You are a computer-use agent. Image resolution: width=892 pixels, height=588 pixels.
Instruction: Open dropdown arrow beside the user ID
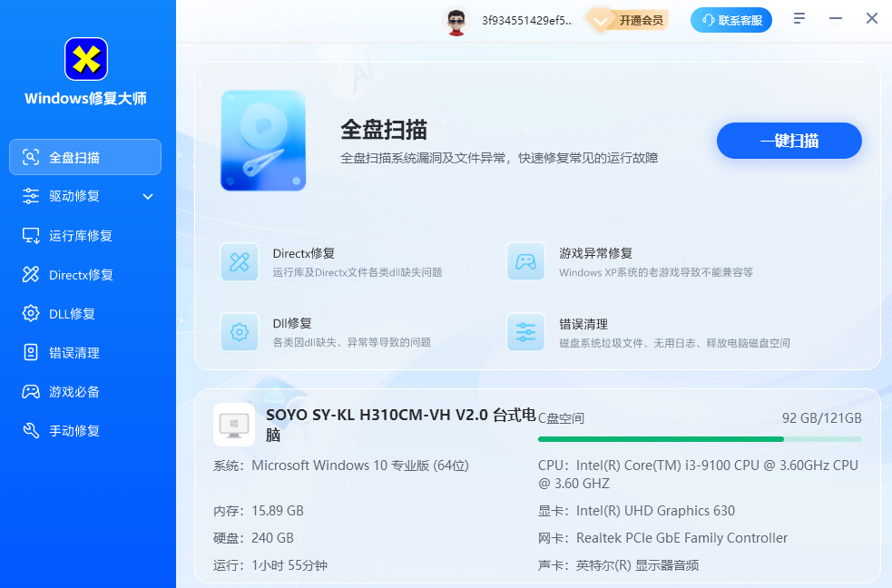click(x=599, y=21)
